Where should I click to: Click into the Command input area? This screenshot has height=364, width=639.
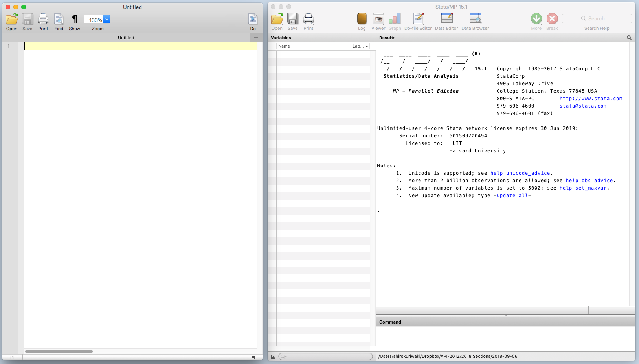click(x=505, y=338)
